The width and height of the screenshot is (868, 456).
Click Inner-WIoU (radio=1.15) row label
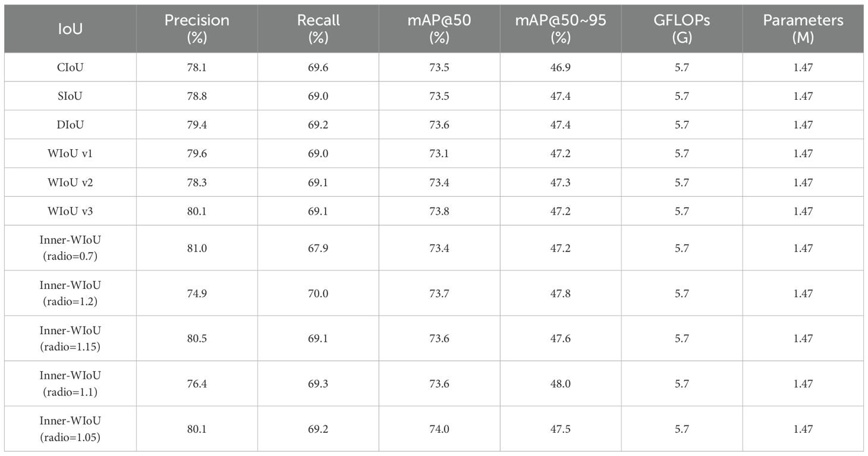coord(70,338)
